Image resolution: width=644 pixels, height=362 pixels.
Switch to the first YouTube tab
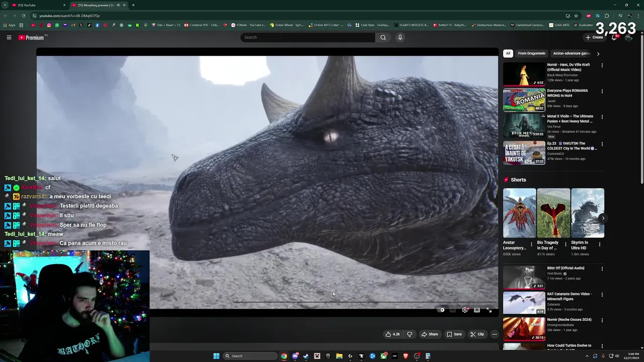[39, 5]
